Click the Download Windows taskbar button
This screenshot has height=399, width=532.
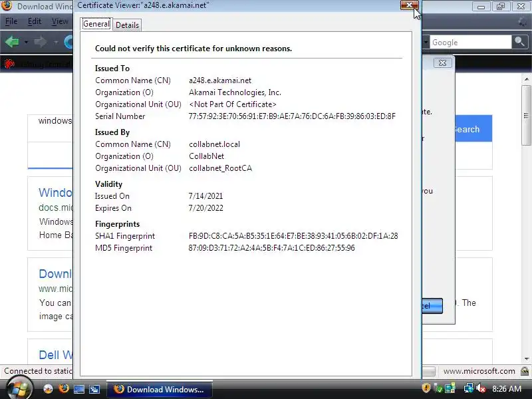point(160,389)
